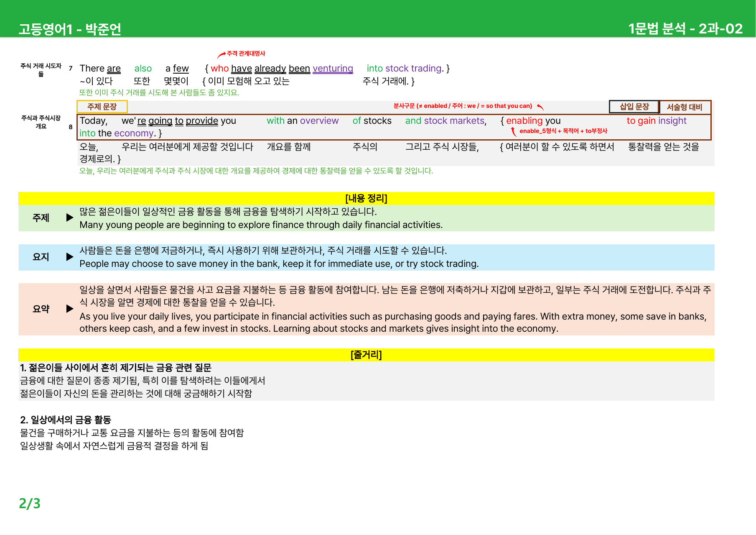The width and height of the screenshot is (756, 535).
Task: Click the '요지' label in blue row
Action: tap(41, 257)
